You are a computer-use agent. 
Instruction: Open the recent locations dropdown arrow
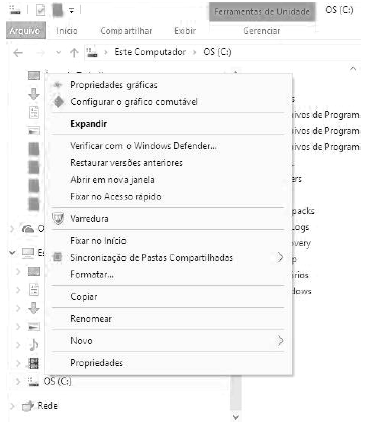59,53
